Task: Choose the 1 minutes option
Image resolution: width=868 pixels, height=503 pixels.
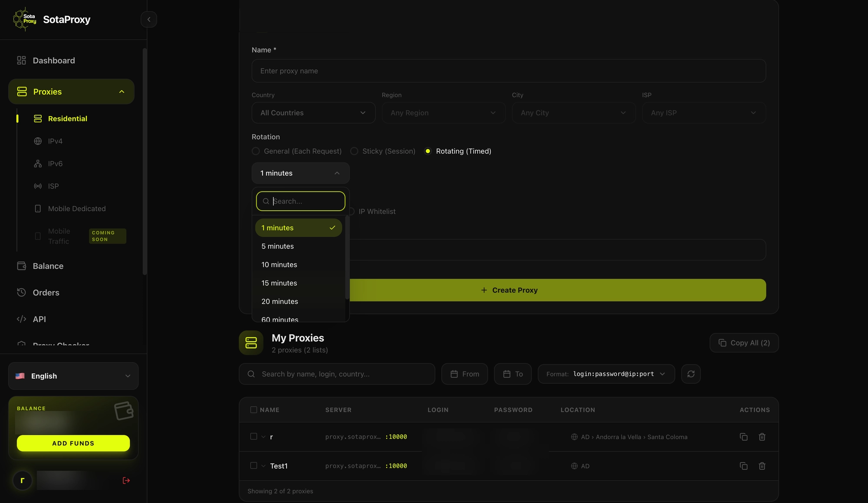Action: 299,228
